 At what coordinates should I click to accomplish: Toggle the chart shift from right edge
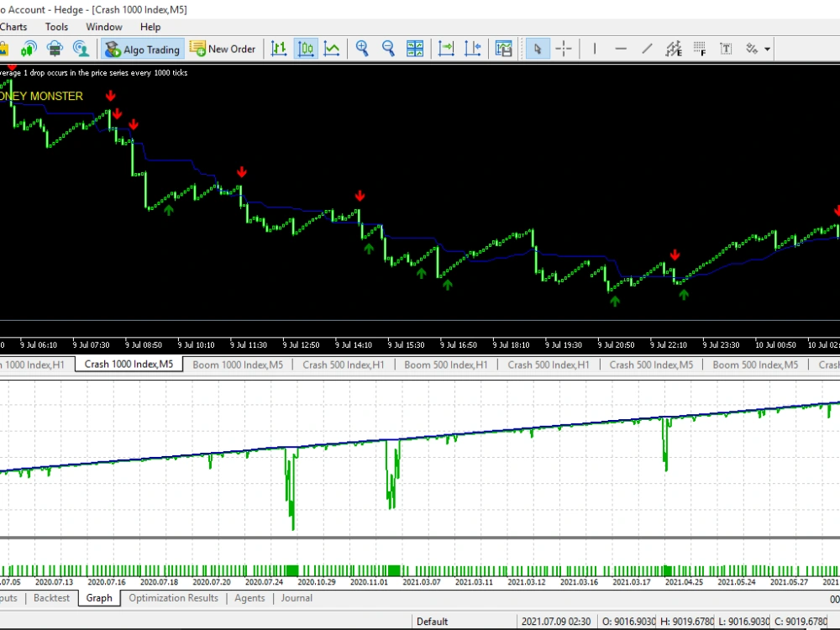pyautogui.click(x=471, y=48)
